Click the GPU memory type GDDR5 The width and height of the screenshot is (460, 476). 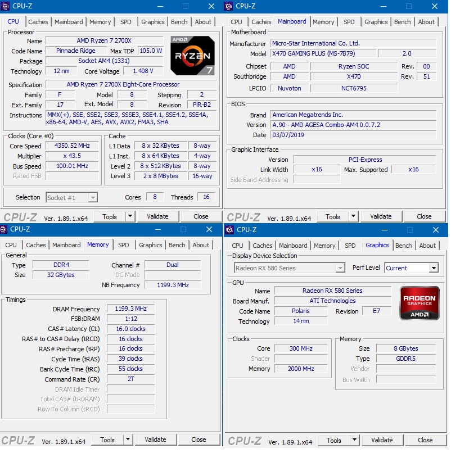tap(406, 359)
